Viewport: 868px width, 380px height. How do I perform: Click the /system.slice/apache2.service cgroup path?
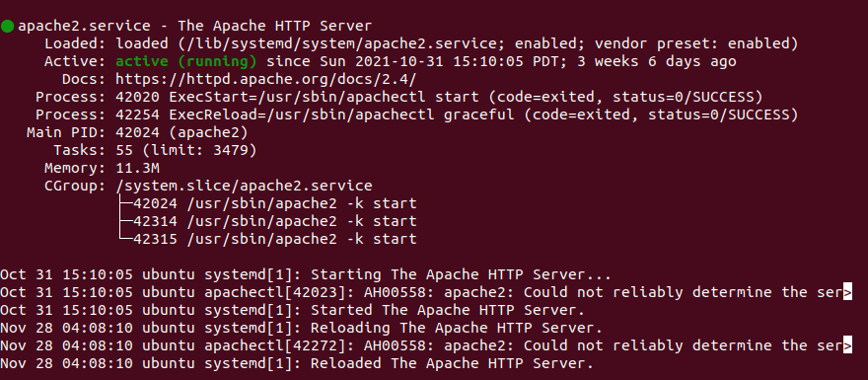[245, 186]
